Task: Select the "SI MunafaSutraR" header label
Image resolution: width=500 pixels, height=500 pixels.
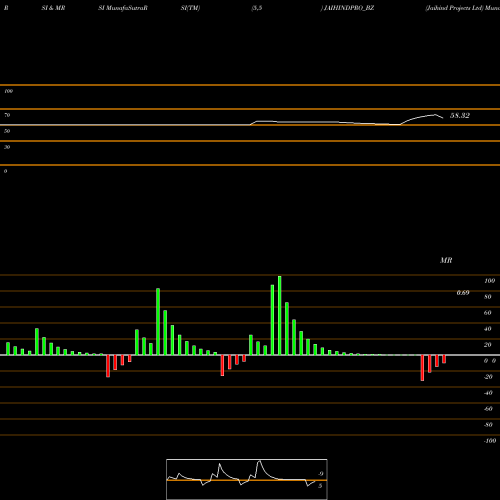Action: tap(123, 8)
